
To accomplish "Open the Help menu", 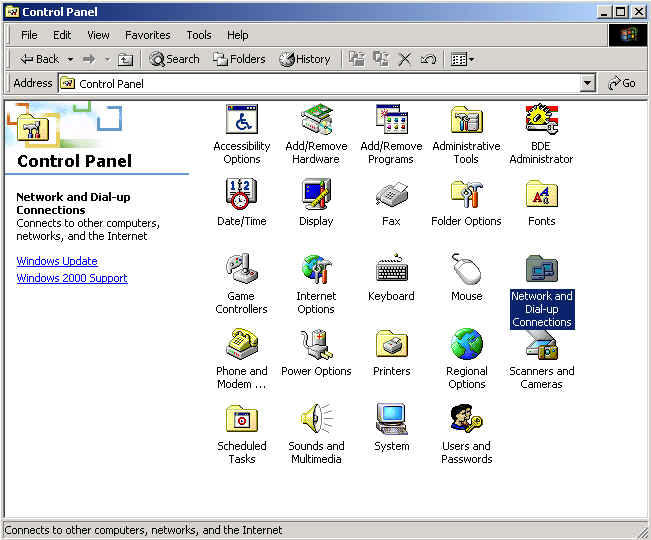I will pos(237,35).
